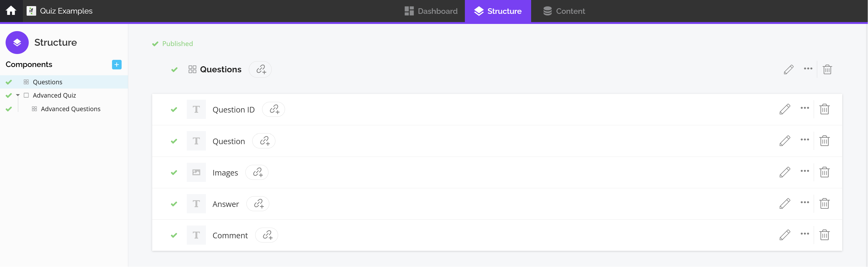
Task: Click the home icon in top bar
Action: (x=11, y=11)
